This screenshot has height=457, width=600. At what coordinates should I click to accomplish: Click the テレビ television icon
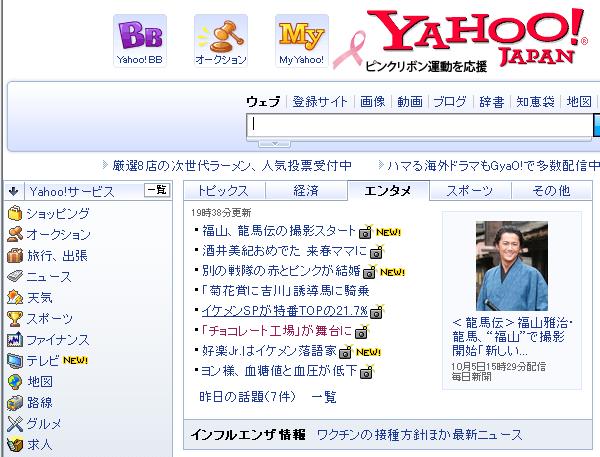15,360
